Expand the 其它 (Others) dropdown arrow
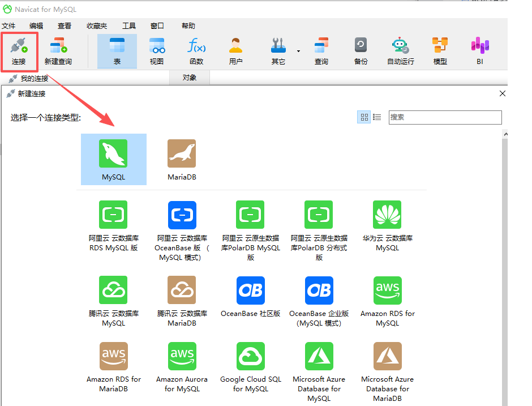Image resolution: width=532 pixels, height=406 pixels. (298, 51)
